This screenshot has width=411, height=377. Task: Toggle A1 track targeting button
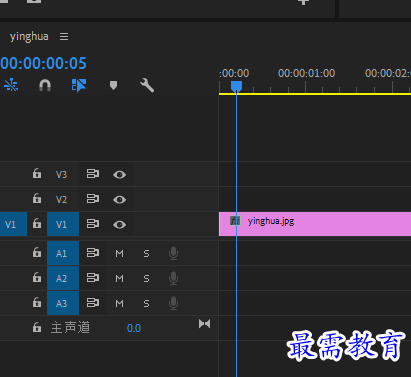point(63,253)
